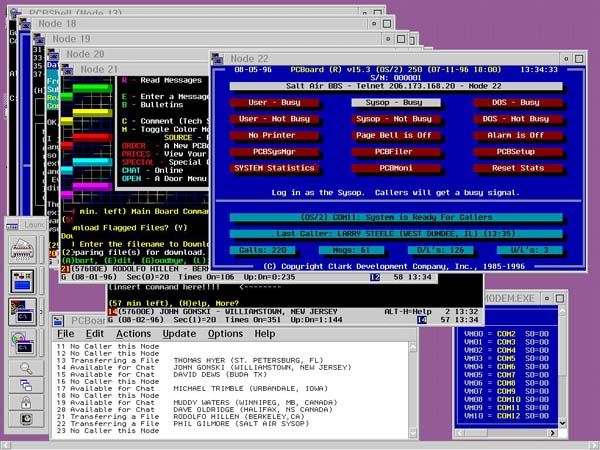
Task: Open the Node 22 window system menu icon
Action: [x=217, y=59]
